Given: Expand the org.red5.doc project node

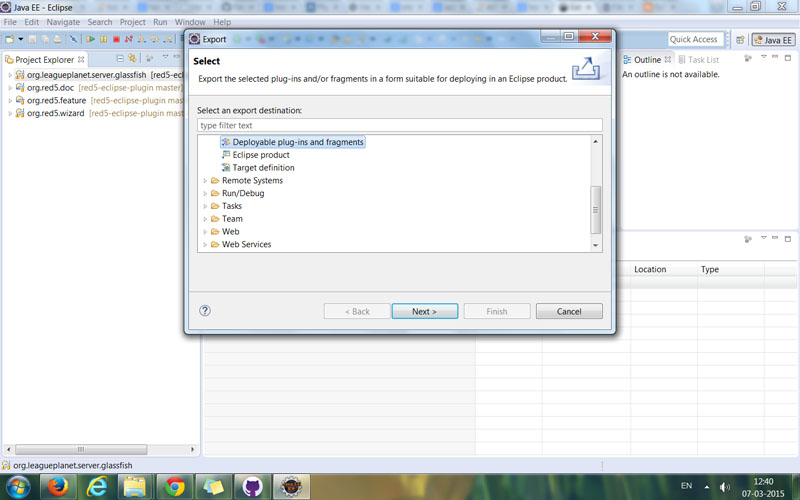Looking at the screenshot, I should 10,88.
